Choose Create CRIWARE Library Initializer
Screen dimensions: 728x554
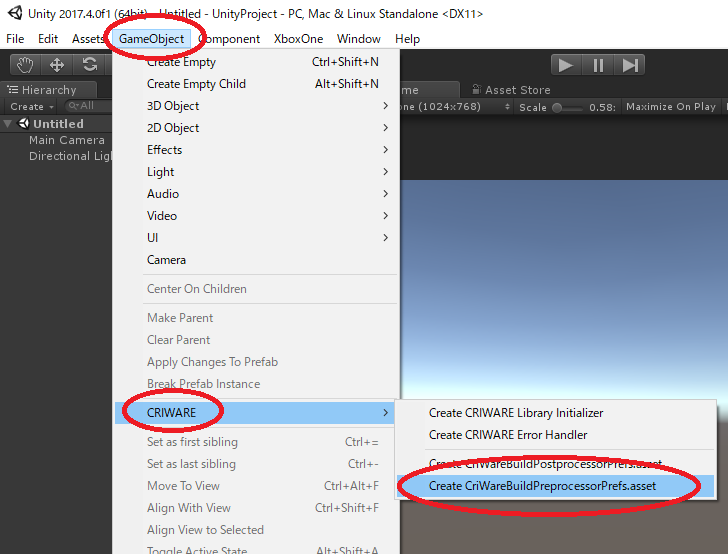(555, 413)
